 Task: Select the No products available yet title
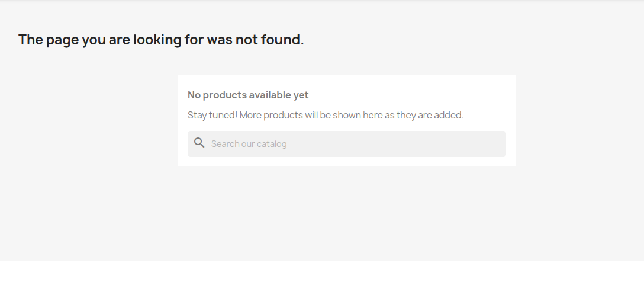[x=248, y=95]
